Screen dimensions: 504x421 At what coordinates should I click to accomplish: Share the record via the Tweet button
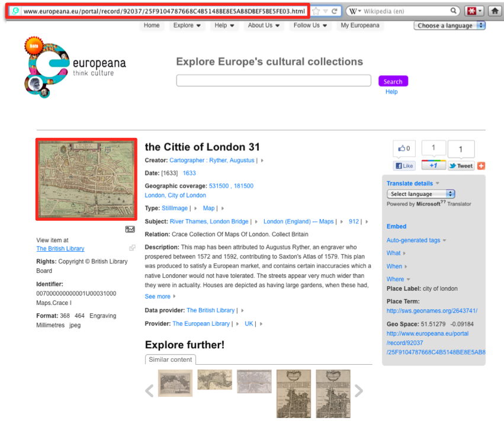461,166
